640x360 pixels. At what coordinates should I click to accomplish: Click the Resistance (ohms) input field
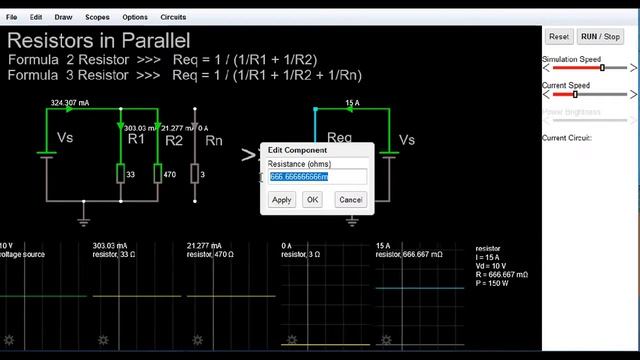pos(317,177)
